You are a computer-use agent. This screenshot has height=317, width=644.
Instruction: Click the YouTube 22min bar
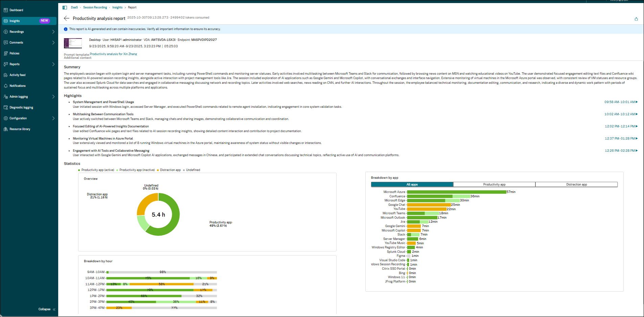point(427,209)
